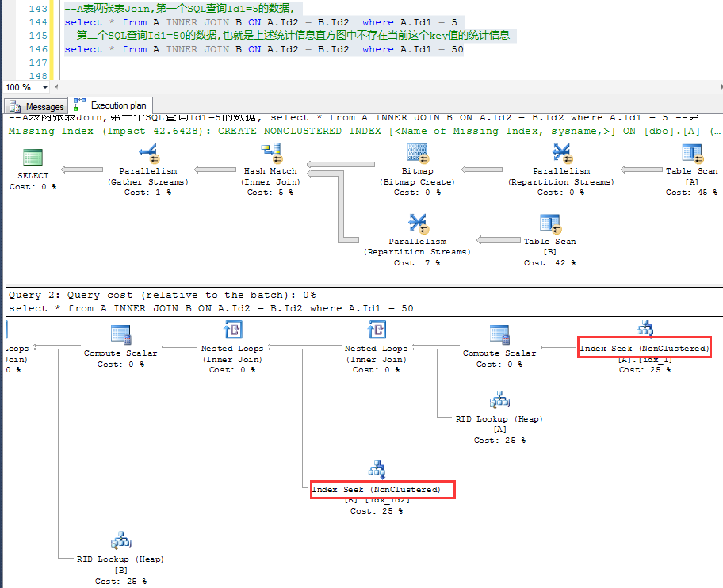The width and height of the screenshot is (723, 588).
Task: Click the leftmost Compute Scalar icon in Query 2
Action: click(x=120, y=334)
